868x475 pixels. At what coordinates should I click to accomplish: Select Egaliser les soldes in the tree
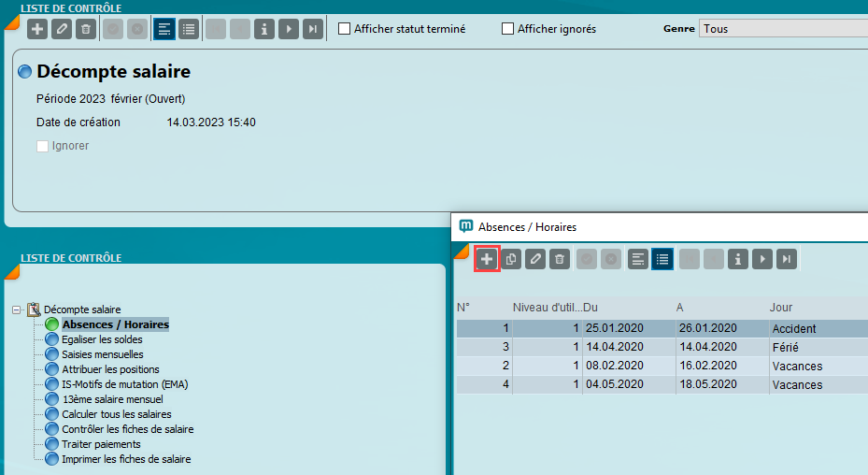(x=102, y=339)
